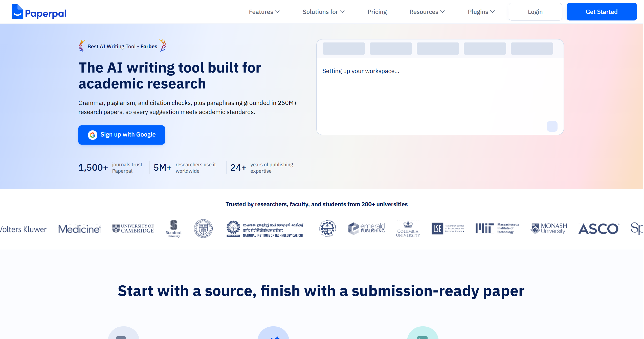Image resolution: width=644 pixels, height=339 pixels.
Task: Sign up with Google
Action: click(x=122, y=135)
